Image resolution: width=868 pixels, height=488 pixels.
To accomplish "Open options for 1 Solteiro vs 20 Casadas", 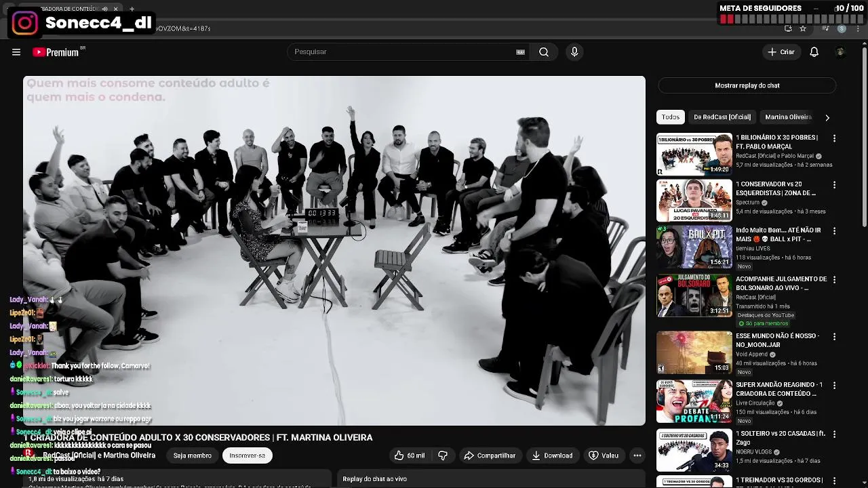I will pyautogui.click(x=834, y=434).
